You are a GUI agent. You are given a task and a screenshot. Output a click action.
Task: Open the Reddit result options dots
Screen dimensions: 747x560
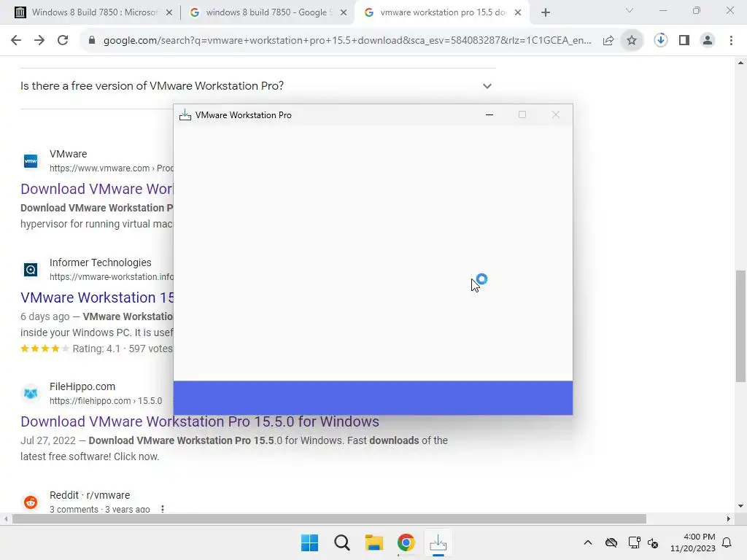pos(163,509)
